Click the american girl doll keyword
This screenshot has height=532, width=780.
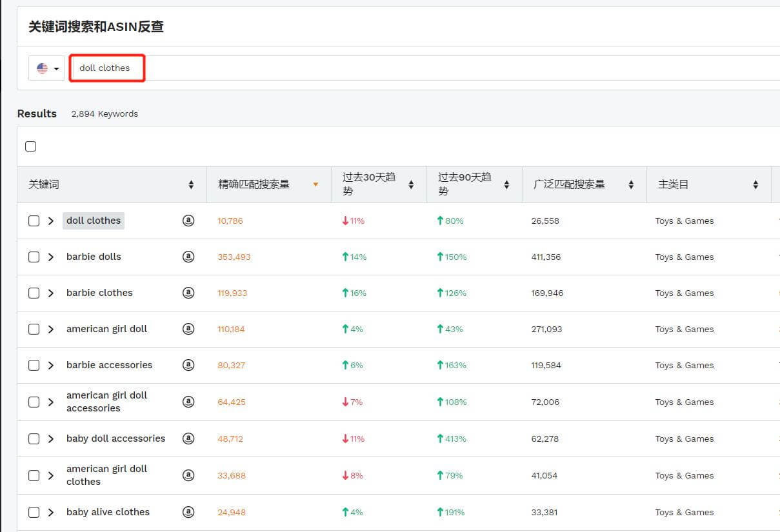point(106,329)
